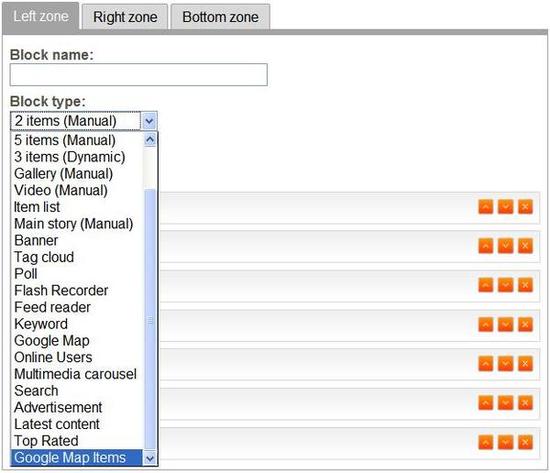This screenshot has height=473, width=550.
Task: Delete the first block row
Action: click(x=525, y=207)
